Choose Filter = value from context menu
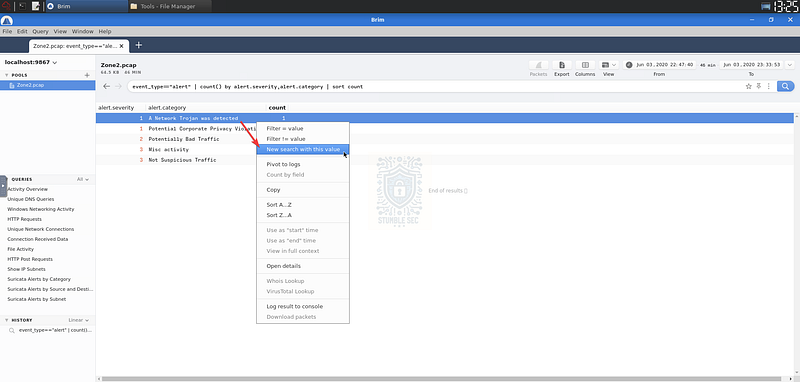 click(303, 129)
